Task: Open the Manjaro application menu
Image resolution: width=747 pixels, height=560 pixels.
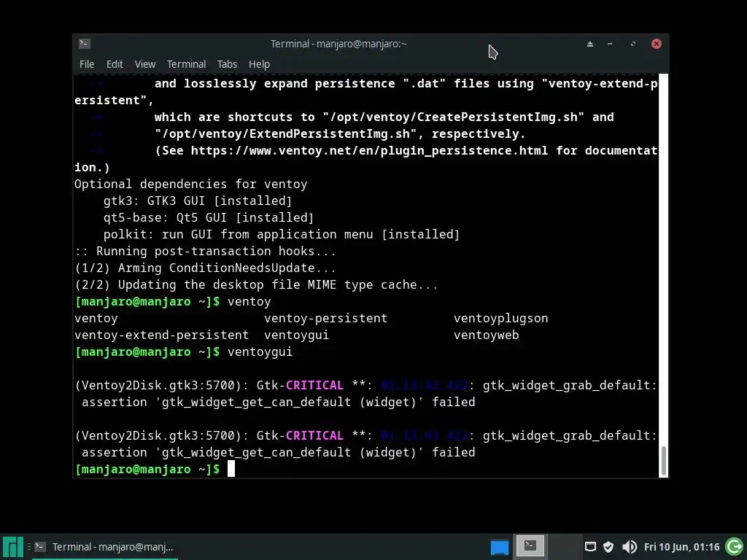Action: click(12, 547)
